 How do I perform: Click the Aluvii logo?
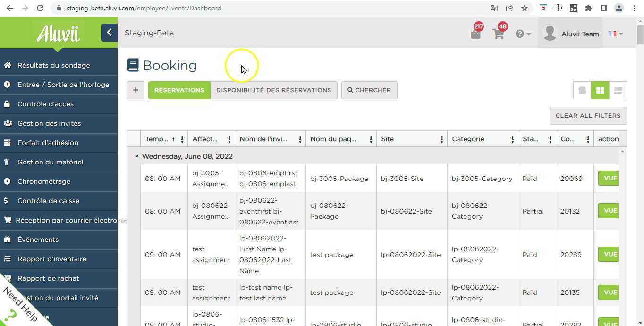(58, 32)
